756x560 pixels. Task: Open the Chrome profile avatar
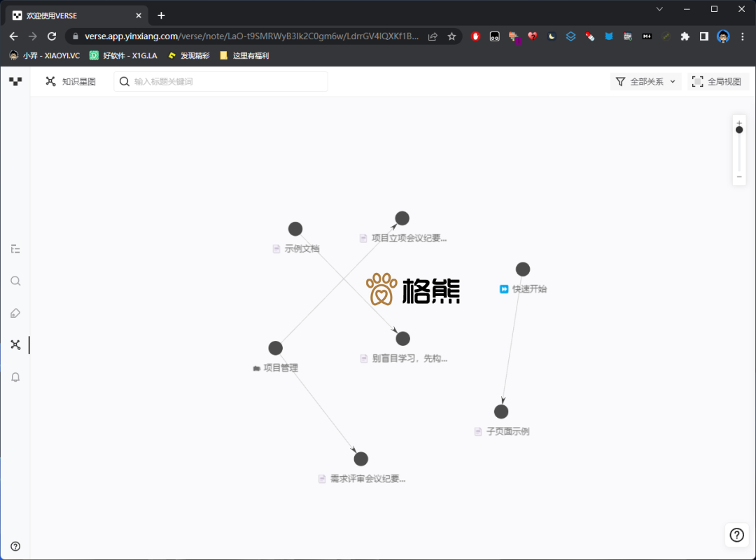pos(723,36)
